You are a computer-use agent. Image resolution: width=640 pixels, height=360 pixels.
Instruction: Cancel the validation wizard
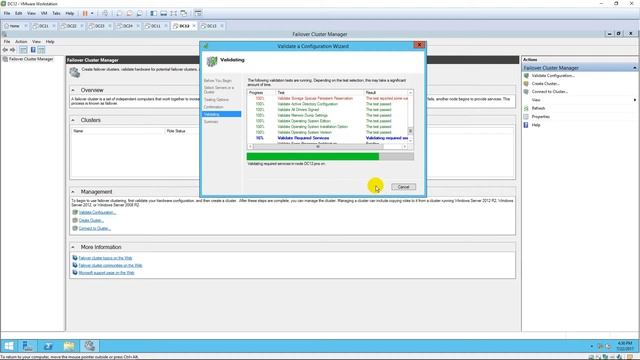pos(403,187)
